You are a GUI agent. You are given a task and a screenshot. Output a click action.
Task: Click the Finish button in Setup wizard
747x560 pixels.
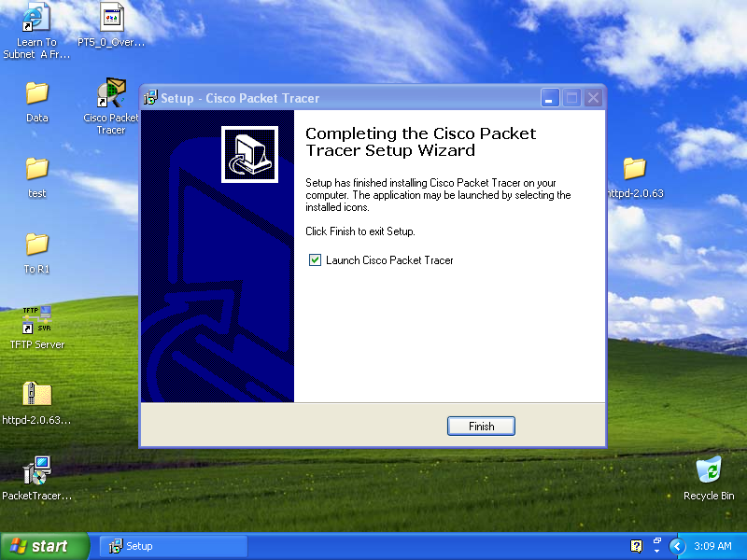[x=481, y=427]
